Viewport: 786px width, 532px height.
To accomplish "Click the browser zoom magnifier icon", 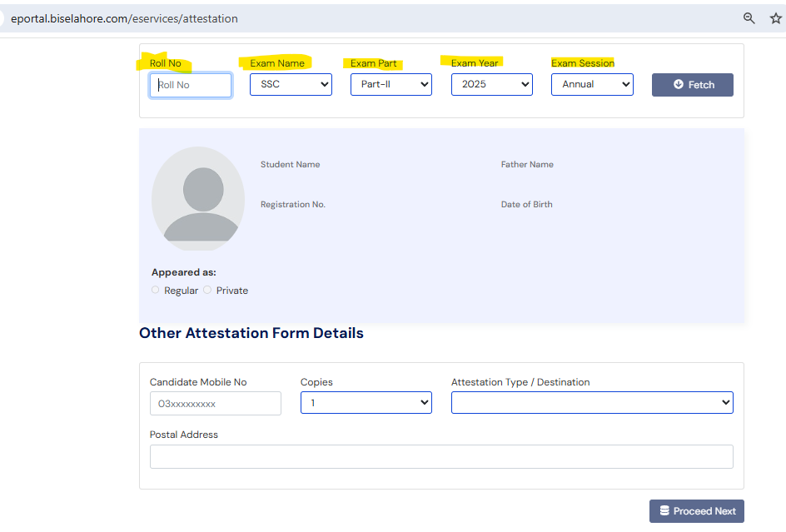I will click(x=749, y=18).
